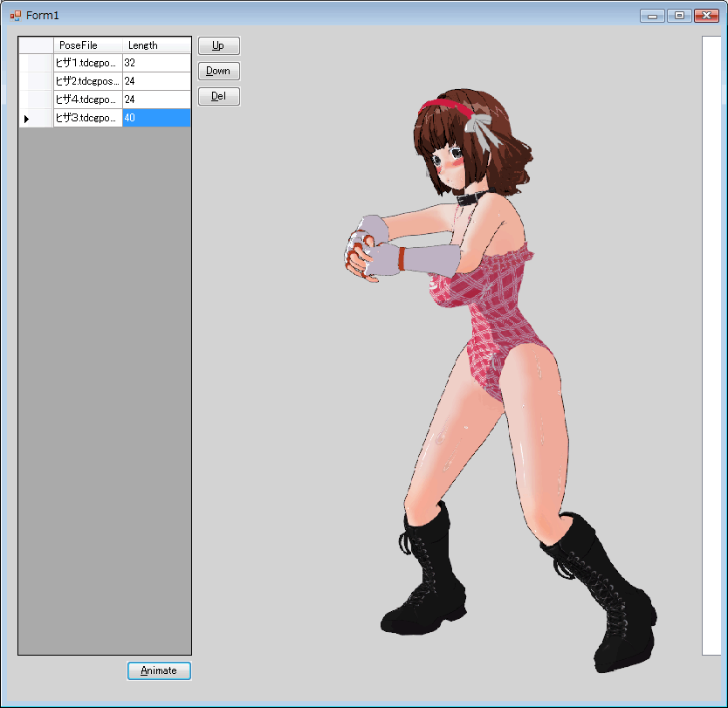Click the current-row arrow indicator in the grid
Screen dimensions: 728x708
click(x=26, y=119)
